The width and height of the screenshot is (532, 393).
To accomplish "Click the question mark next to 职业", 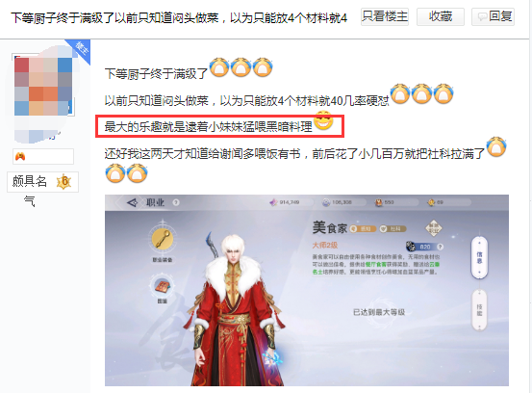I will [x=176, y=202].
